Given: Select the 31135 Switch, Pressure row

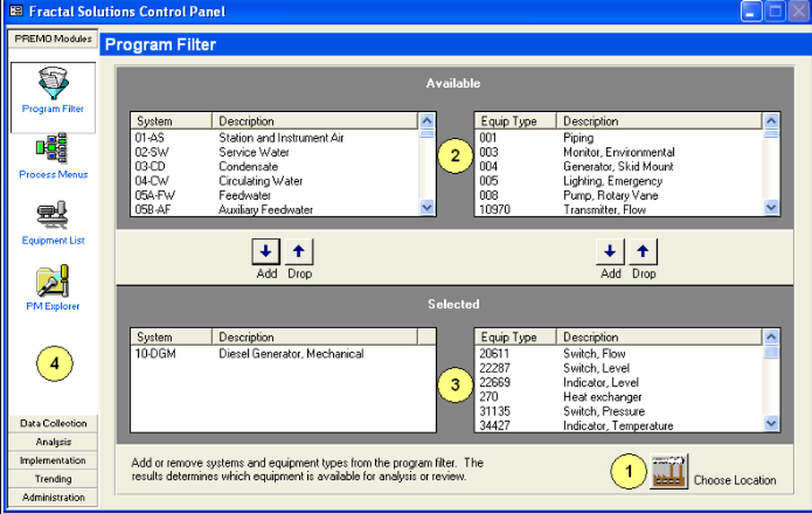Looking at the screenshot, I should [x=619, y=412].
